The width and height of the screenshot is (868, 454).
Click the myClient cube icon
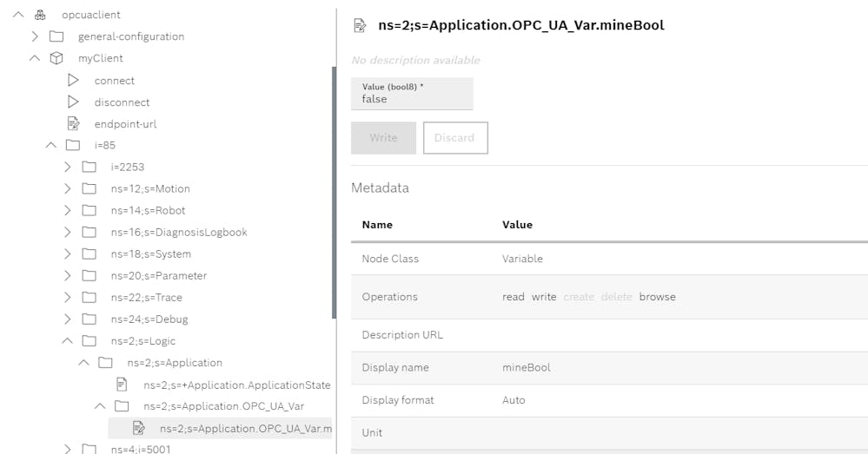click(x=56, y=58)
